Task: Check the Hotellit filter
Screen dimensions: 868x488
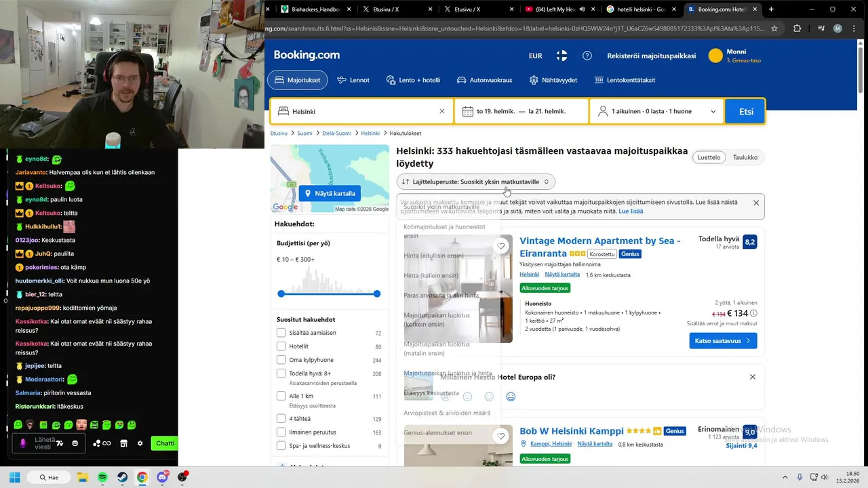Action: point(281,346)
